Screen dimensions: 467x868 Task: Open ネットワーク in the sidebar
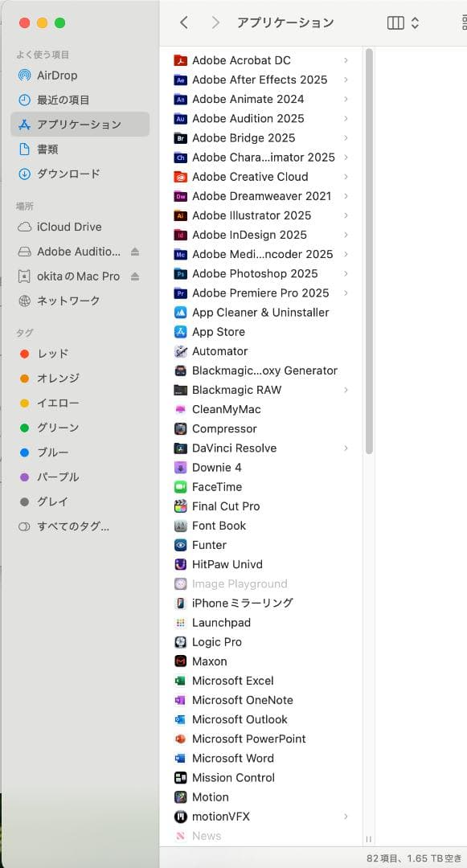[x=80, y=301]
